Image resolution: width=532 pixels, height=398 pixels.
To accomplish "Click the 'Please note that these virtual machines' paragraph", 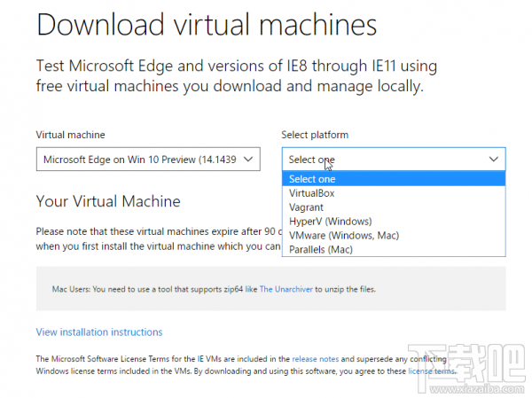I will (159, 238).
